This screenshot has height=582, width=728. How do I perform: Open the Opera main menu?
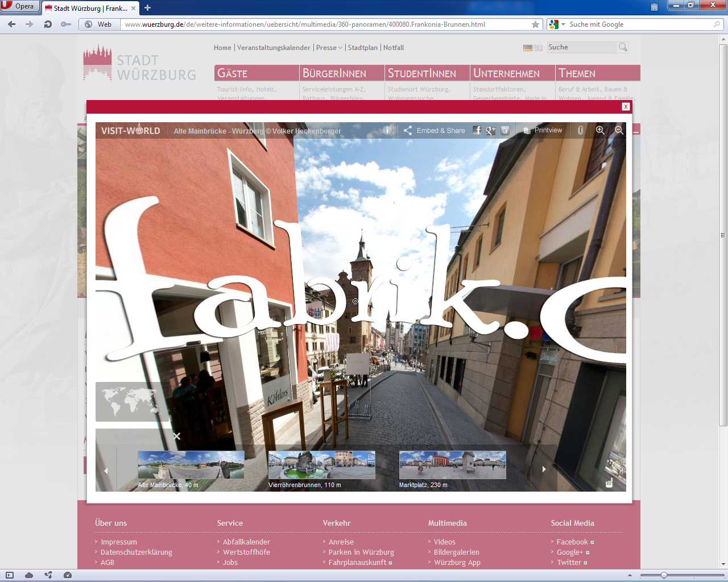(19, 6)
